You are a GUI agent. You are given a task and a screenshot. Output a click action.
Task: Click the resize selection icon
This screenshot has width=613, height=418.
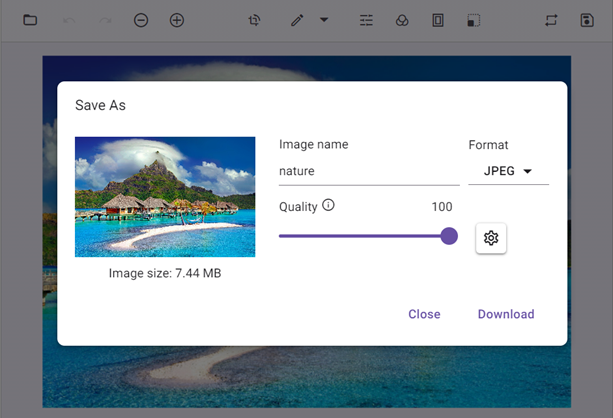[x=474, y=20]
